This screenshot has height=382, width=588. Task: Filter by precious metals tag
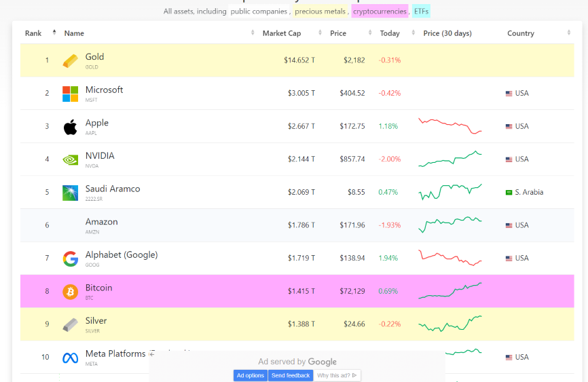click(320, 12)
